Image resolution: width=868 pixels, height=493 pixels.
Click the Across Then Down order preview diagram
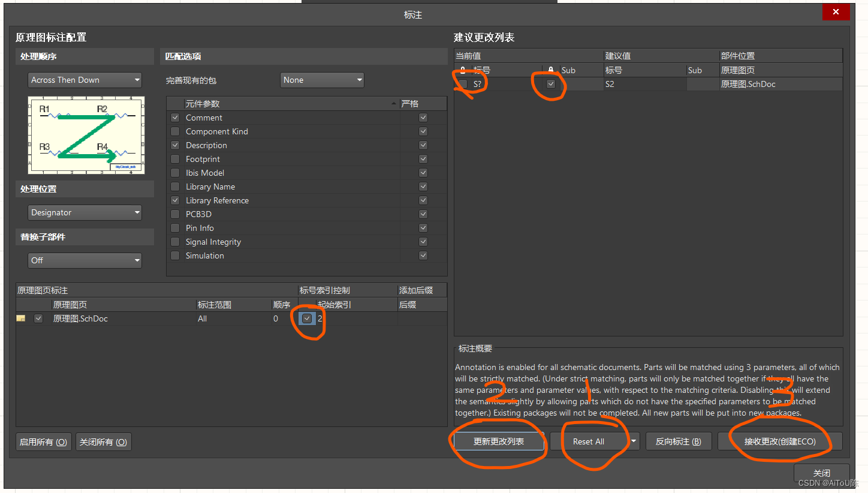pos(86,135)
